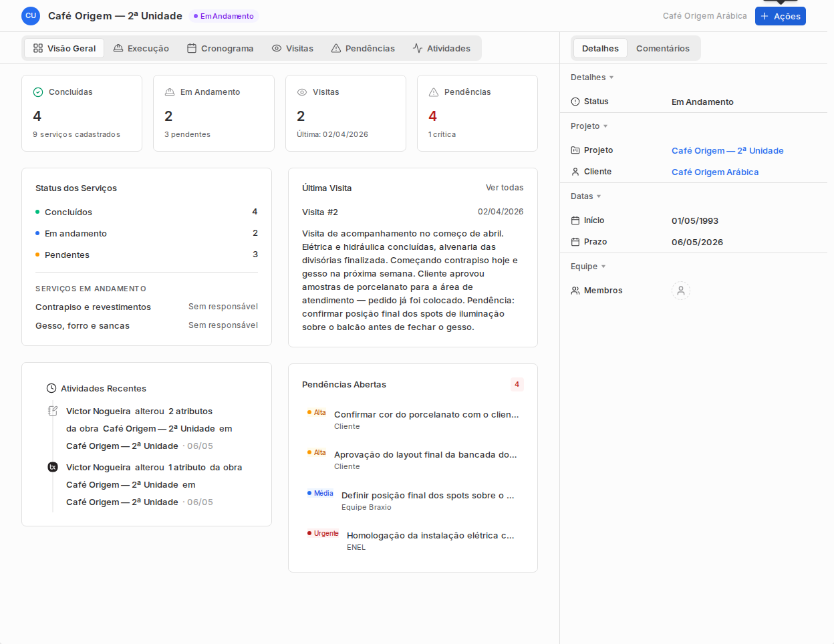Viewport: 834px width, 644px height.
Task: Click the Visita #2 title
Action: [320, 212]
